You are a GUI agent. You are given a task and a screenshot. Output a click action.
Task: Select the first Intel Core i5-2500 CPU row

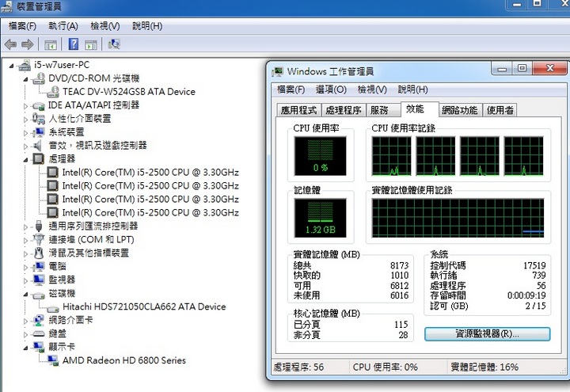pyautogui.click(x=142, y=173)
